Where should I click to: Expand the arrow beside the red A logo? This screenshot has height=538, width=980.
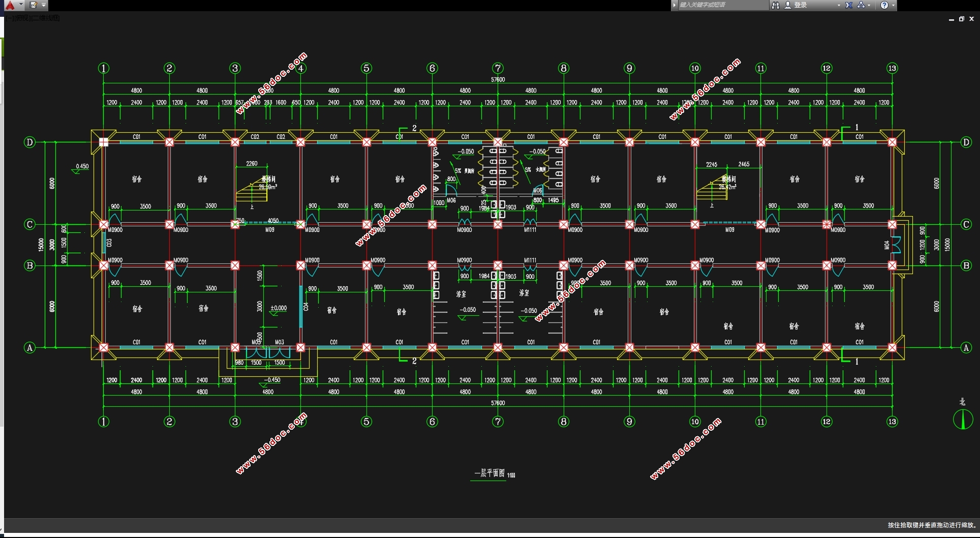21,5
